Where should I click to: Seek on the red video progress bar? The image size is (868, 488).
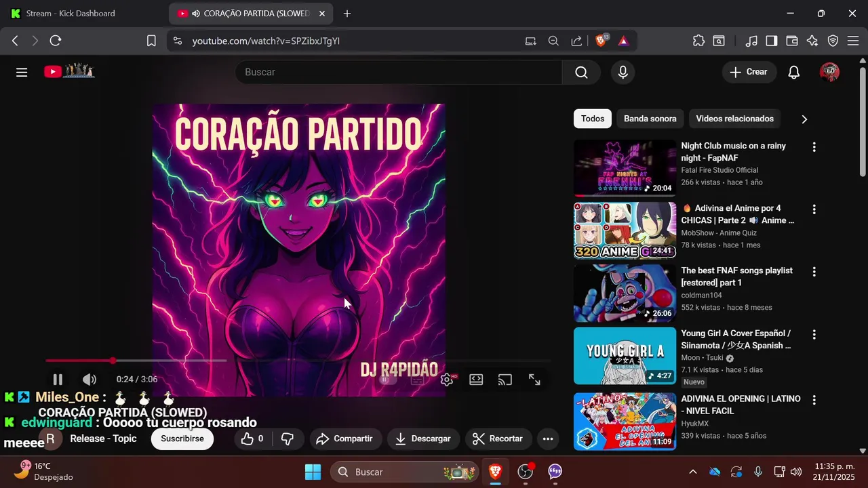[298, 361]
